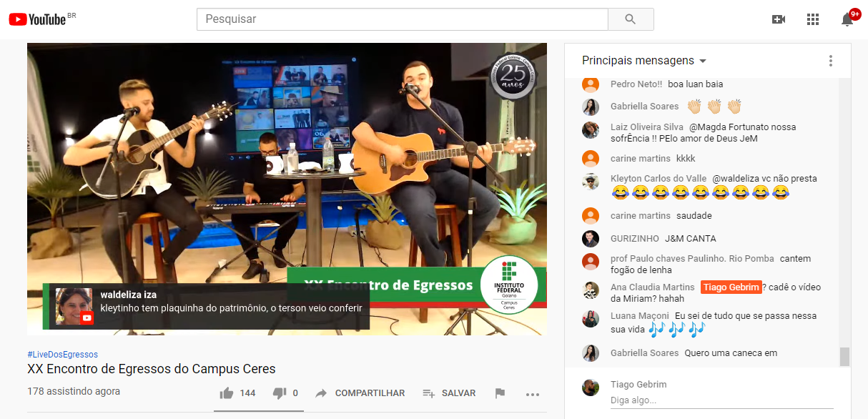Click the COMPARTILHAR share button

tap(360, 393)
